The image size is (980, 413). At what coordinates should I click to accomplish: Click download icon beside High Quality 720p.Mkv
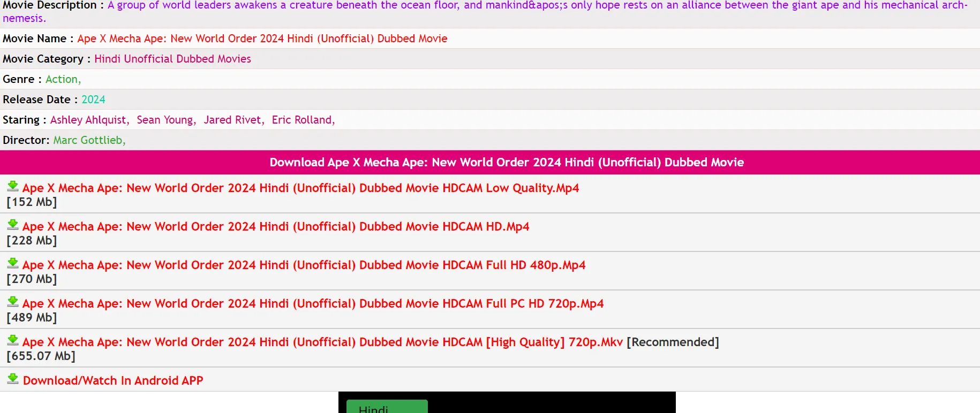point(13,340)
